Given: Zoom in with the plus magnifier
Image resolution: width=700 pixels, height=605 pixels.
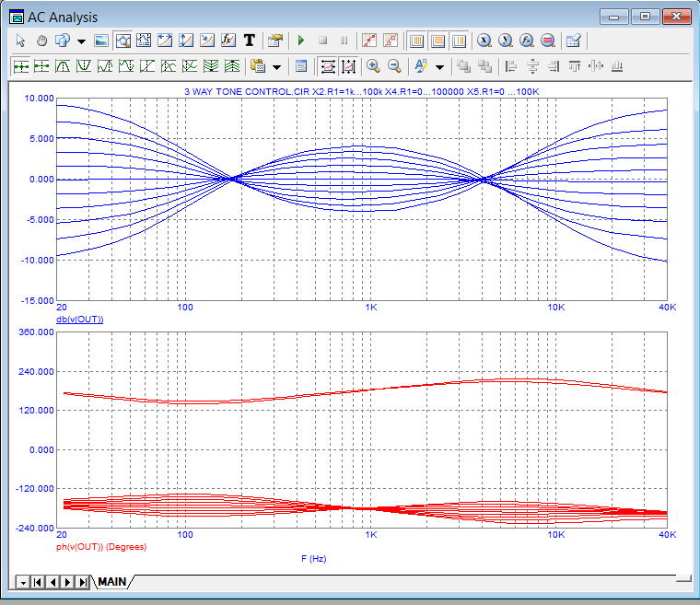Looking at the screenshot, I should (x=373, y=66).
